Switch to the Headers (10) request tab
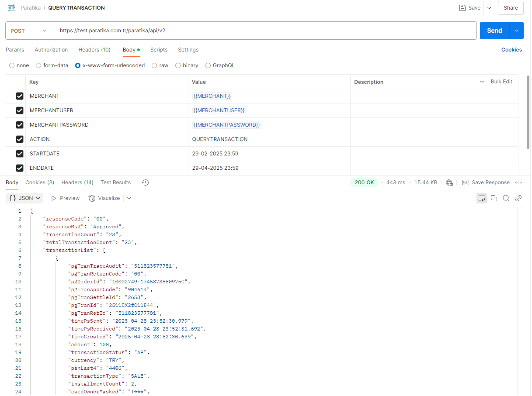Screen dimensions: 532x396 click(x=94, y=50)
